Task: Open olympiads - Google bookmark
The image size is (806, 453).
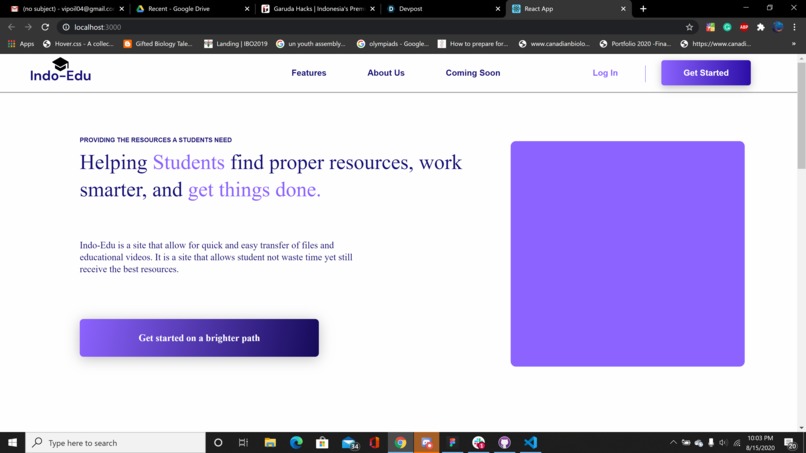Action: click(x=393, y=44)
